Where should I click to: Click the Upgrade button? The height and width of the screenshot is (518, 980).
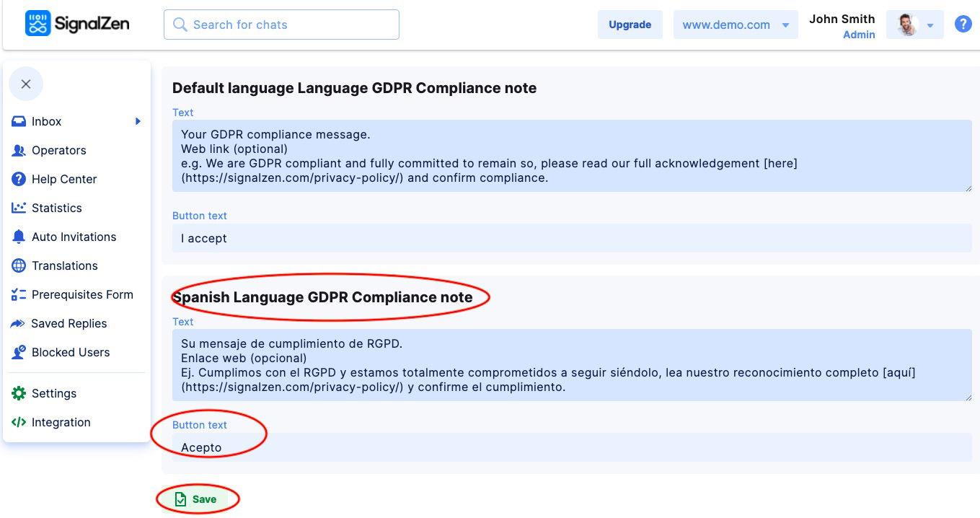coord(630,25)
